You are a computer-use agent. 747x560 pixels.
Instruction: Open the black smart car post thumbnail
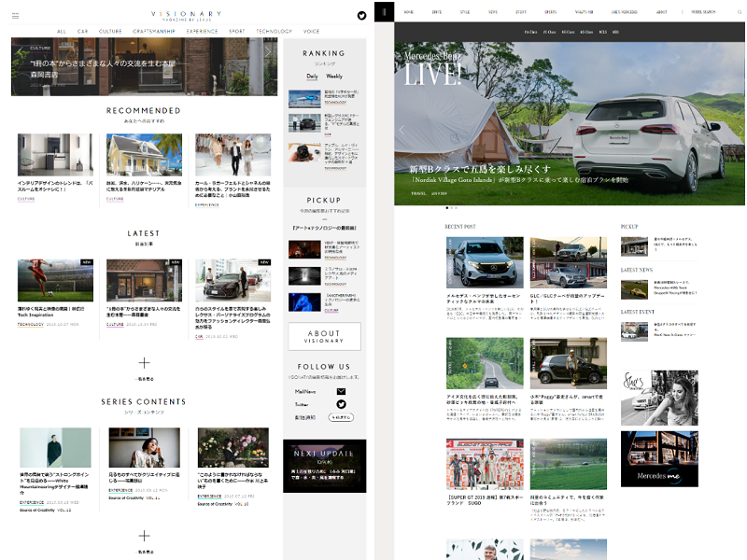(x=569, y=363)
